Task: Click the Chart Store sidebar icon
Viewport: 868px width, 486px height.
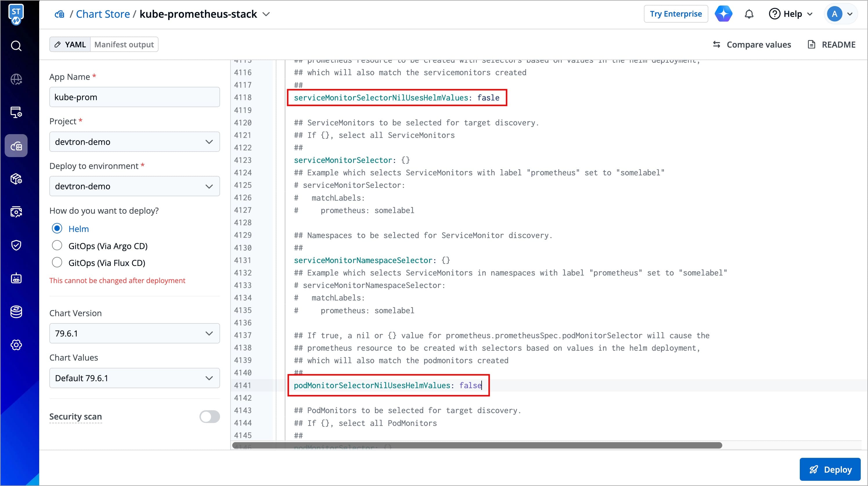Action: point(16,146)
